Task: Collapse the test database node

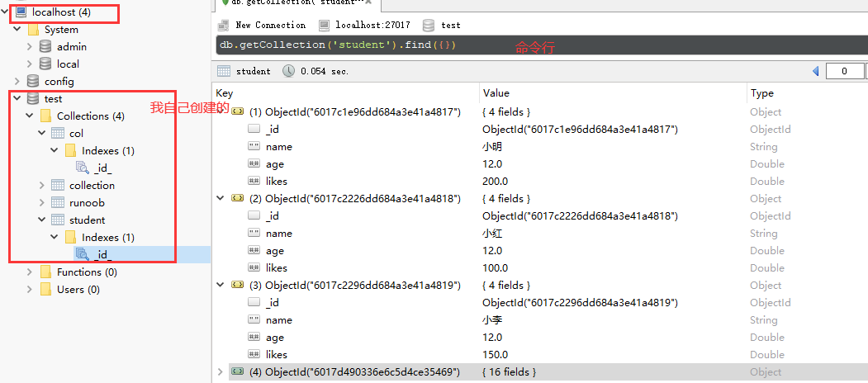Action: (x=17, y=98)
